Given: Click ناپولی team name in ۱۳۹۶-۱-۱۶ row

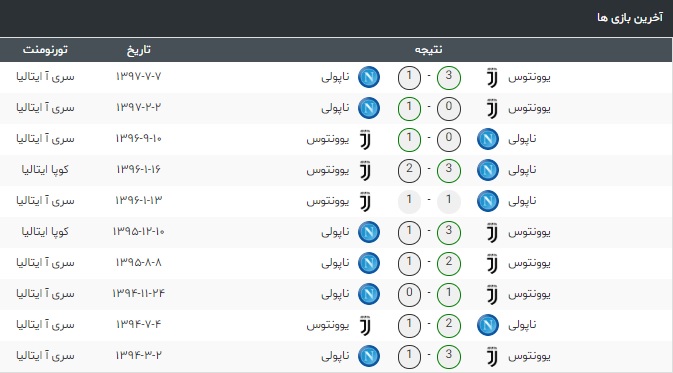Looking at the screenshot, I should pos(522,170).
